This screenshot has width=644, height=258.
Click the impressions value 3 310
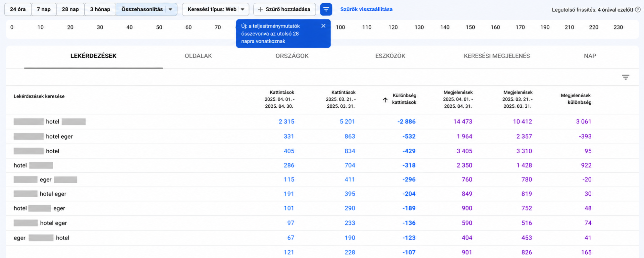pyautogui.click(x=524, y=151)
